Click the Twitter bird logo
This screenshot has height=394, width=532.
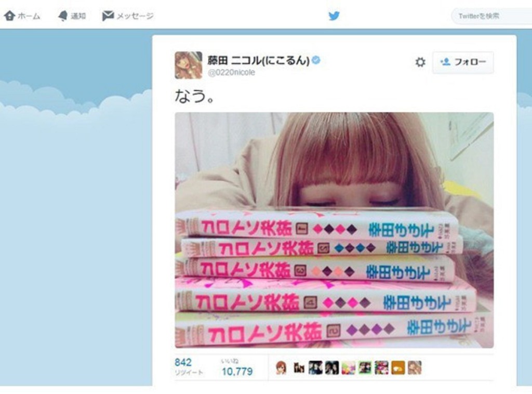coord(334,16)
